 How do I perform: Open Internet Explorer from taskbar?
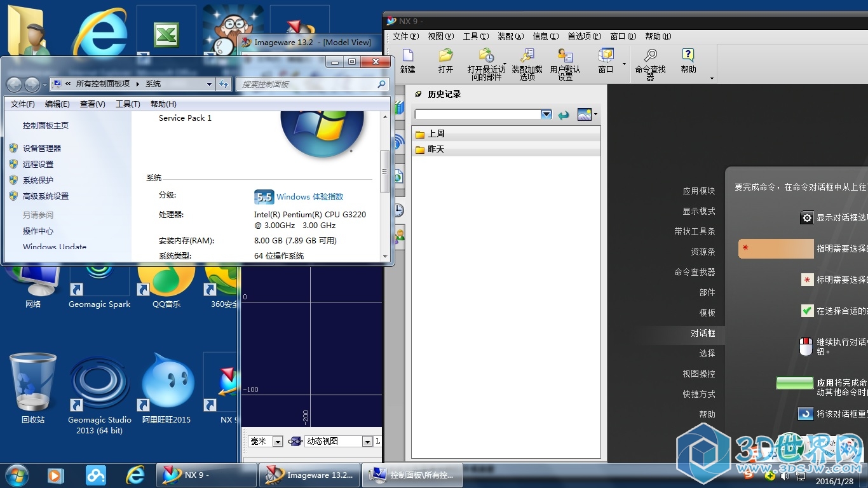(135, 475)
